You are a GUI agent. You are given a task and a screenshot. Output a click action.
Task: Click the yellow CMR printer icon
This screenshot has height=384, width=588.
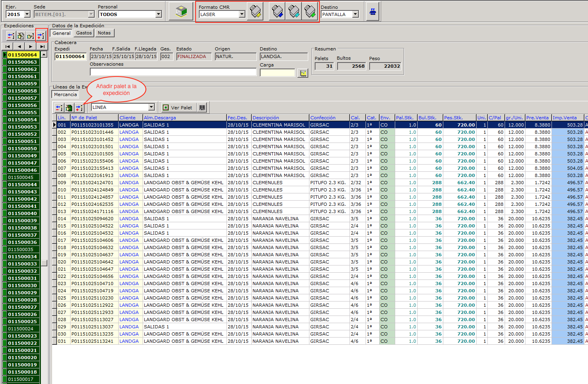tap(255, 12)
